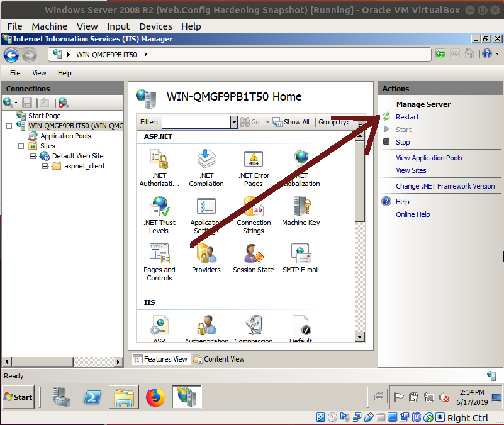Image resolution: width=504 pixels, height=425 pixels.
Task: Click the View Application Pools link
Action: (428, 158)
